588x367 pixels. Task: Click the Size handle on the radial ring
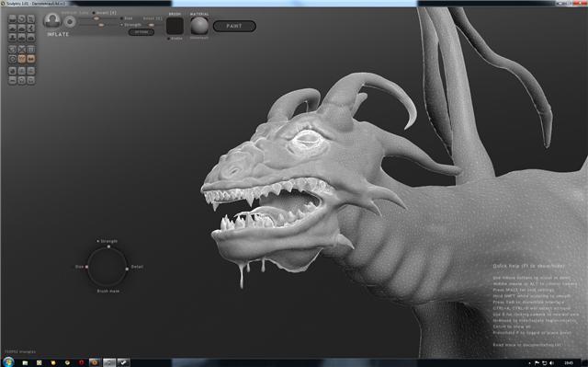pyautogui.click(x=87, y=267)
